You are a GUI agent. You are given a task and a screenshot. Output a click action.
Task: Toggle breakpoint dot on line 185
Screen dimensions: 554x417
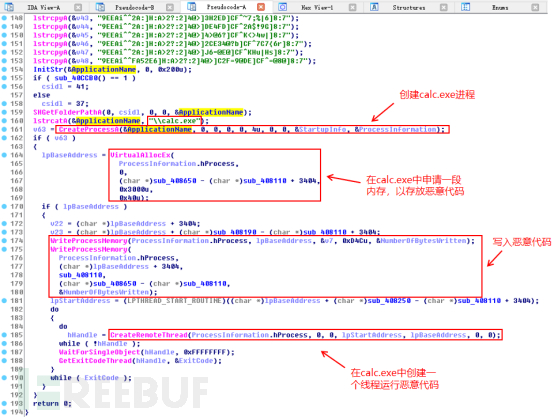[4, 335]
